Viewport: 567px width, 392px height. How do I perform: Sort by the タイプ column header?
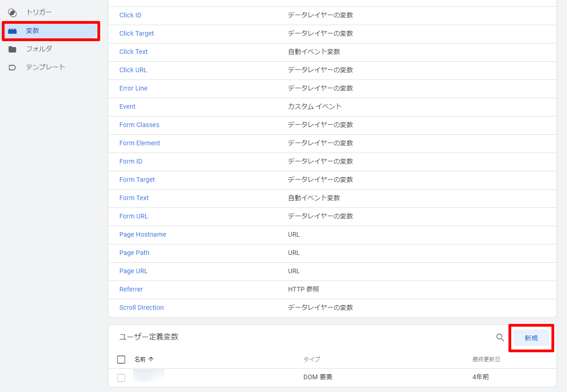click(311, 360)
